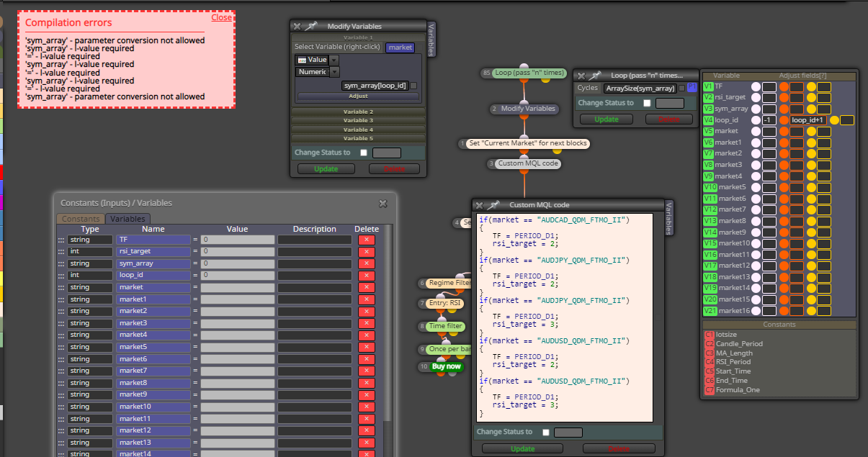Expand the Variable 2 section
This screenshot has width=868, height=457.
(x=358, y=112)
